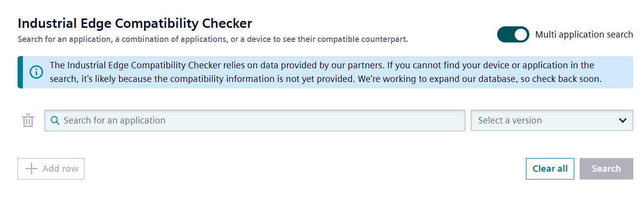Click the white knob of the multi search switch

521,35
